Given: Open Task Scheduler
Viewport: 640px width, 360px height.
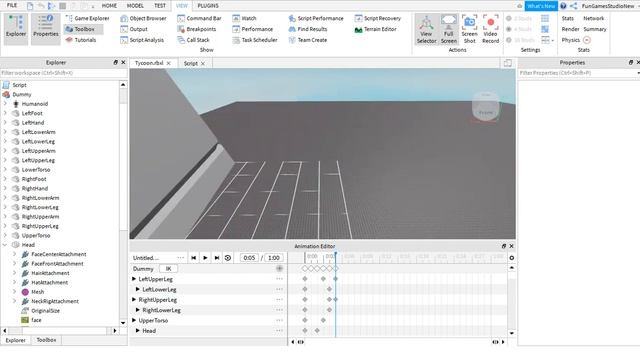Looking at the screenshot, I should [255, 40].
